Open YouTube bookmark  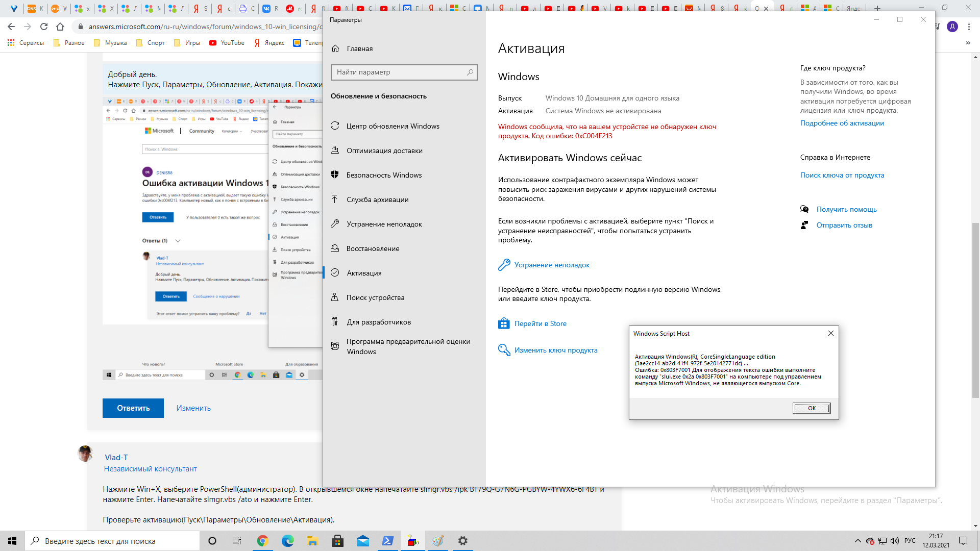[x=227, y=43]
